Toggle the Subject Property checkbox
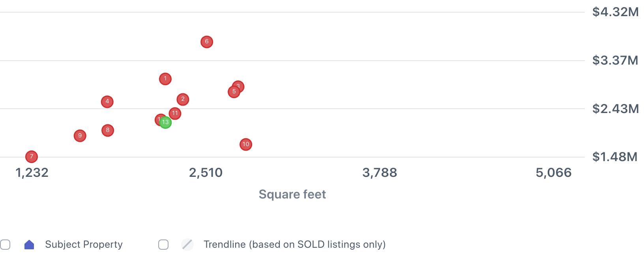This screenshot has width=644, height=256. pos(5,245)
